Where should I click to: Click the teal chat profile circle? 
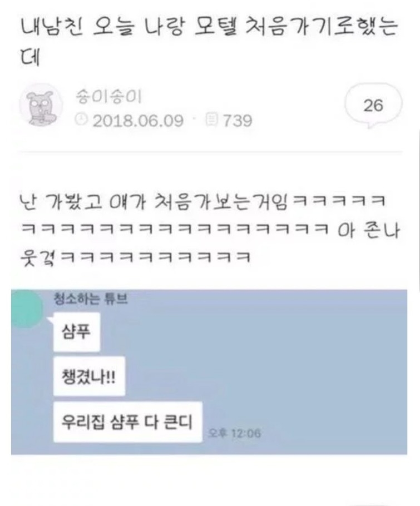coord(27,309)
